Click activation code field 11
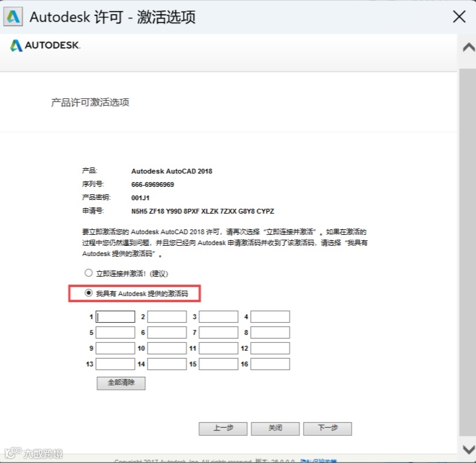 point(219,348)
